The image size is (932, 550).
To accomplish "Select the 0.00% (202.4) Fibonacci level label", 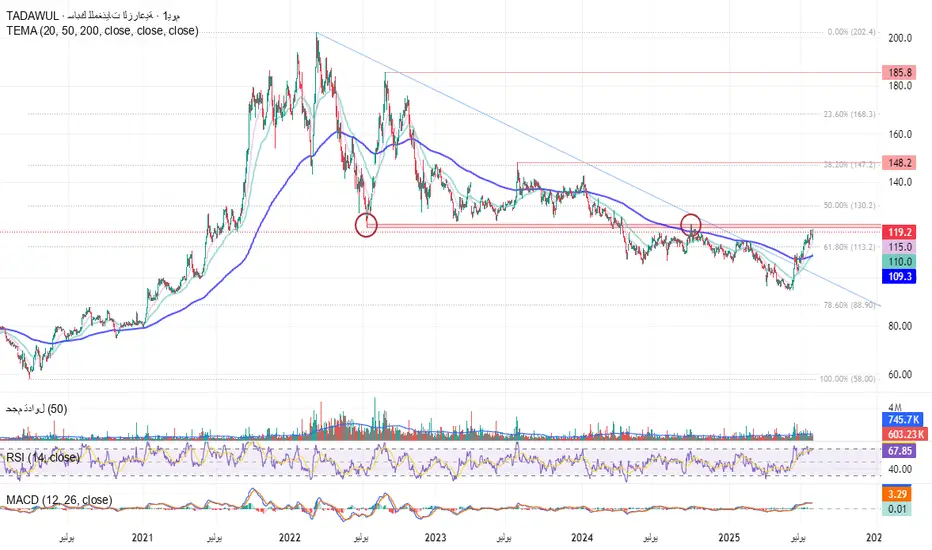I will point(851,32).
